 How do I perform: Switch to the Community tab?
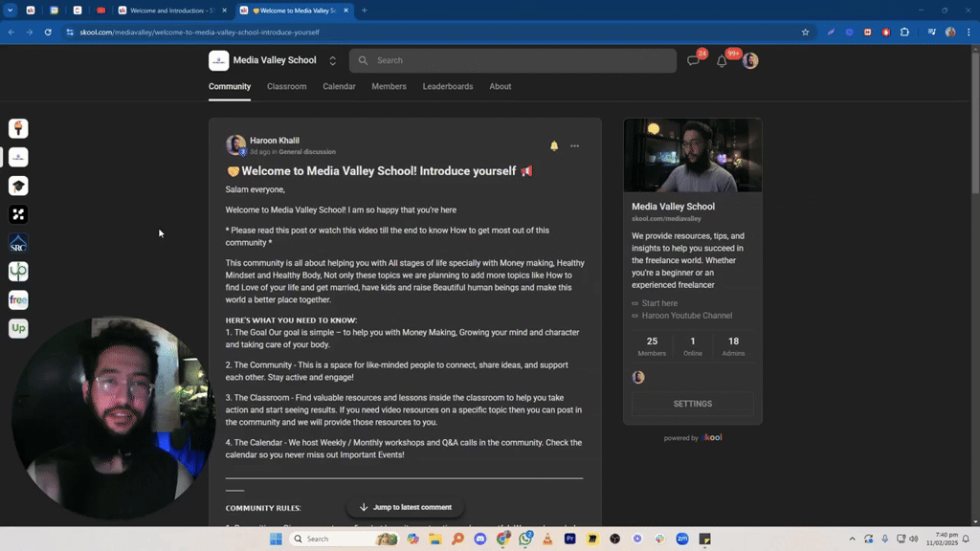[230, 87]
